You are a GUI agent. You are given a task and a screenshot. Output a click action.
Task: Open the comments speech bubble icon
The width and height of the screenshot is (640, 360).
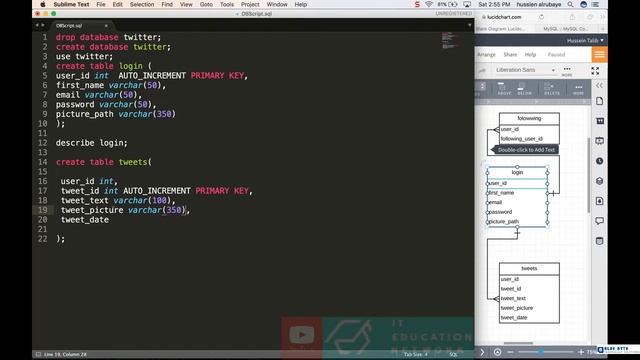pyautogui.click(x=600, y=221)
